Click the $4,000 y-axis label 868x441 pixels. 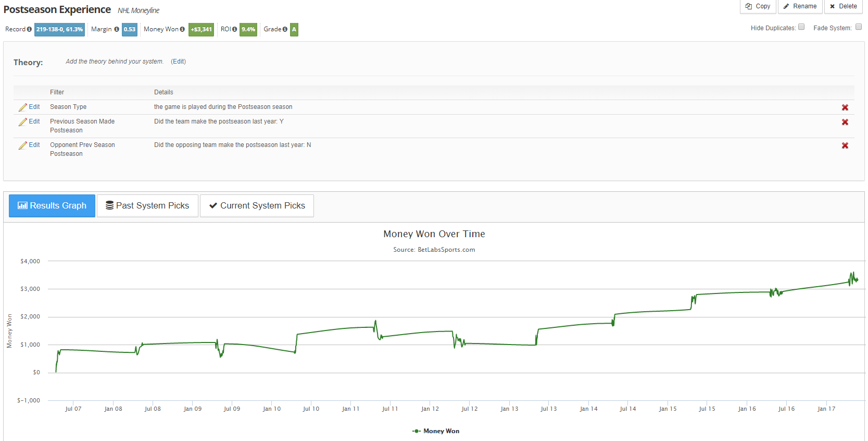point(30,261)
